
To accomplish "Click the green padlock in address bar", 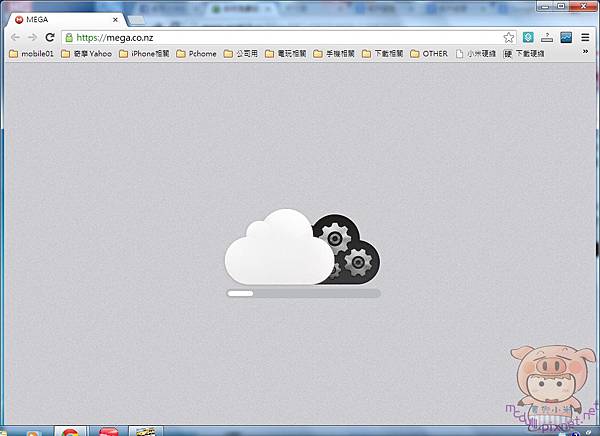I will [69, 38].
